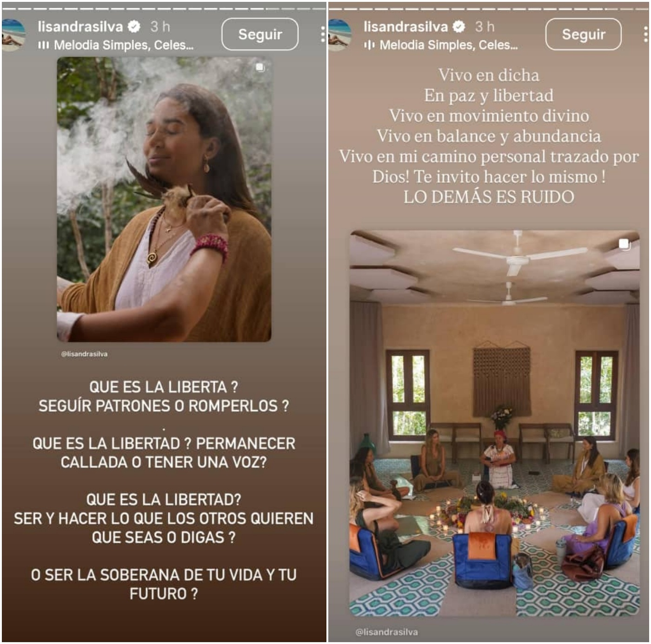Screen dimensions: 651x644
Task: Tap story progress bar atop left story
Action: (x=164, y=8)
